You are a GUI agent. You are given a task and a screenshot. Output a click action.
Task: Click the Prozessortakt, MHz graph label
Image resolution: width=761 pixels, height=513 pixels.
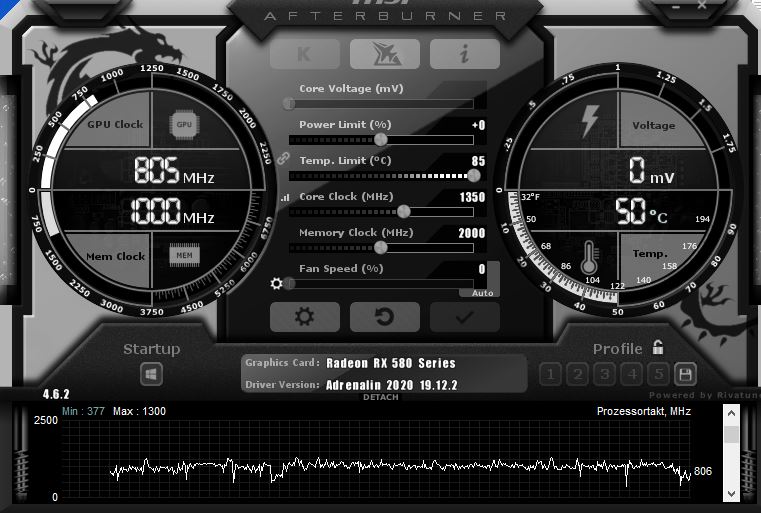(644, 412)
